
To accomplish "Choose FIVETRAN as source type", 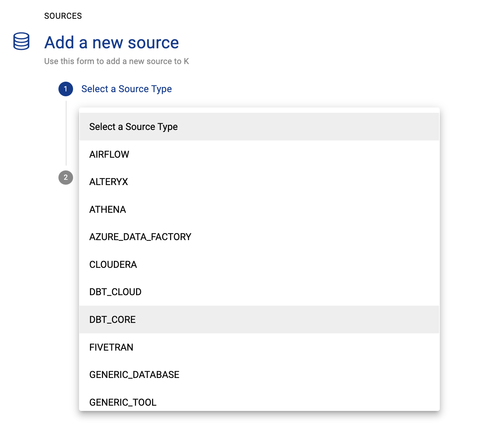I will click(x=111, y=347).
